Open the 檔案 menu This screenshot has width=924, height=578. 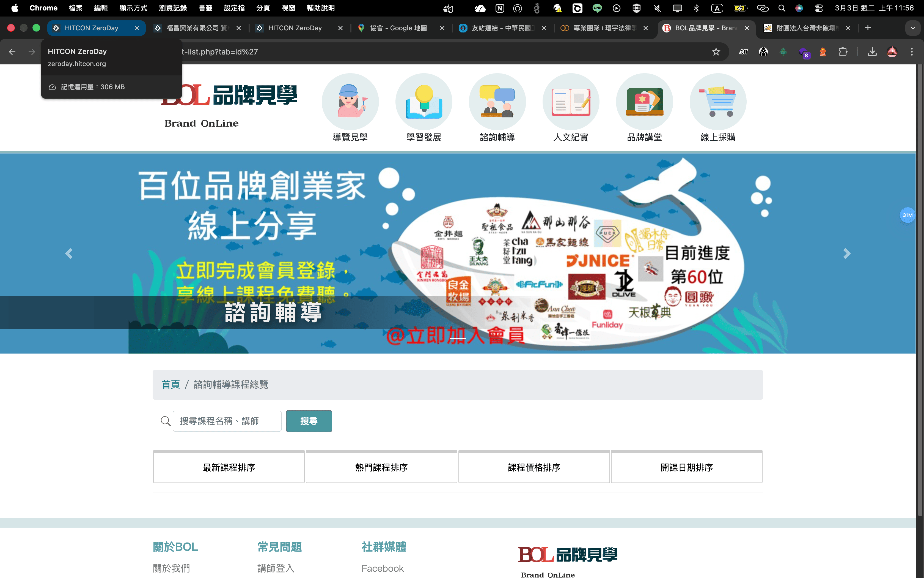(76, 8)
